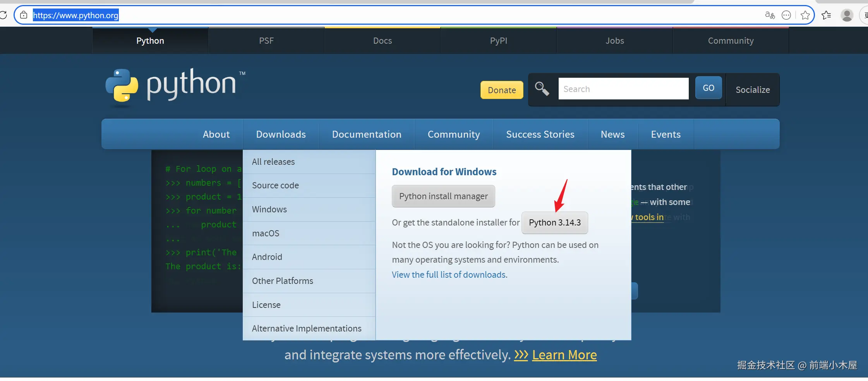This screenshot has height=381, width=868.
Task: Submit the search with the GO button
Action: (x=708, y=88)
